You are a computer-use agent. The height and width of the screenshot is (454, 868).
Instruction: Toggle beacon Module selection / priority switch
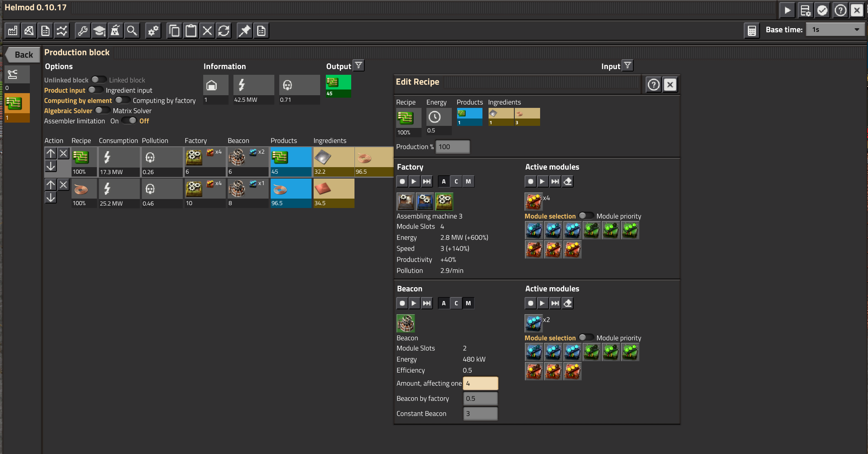586,338
